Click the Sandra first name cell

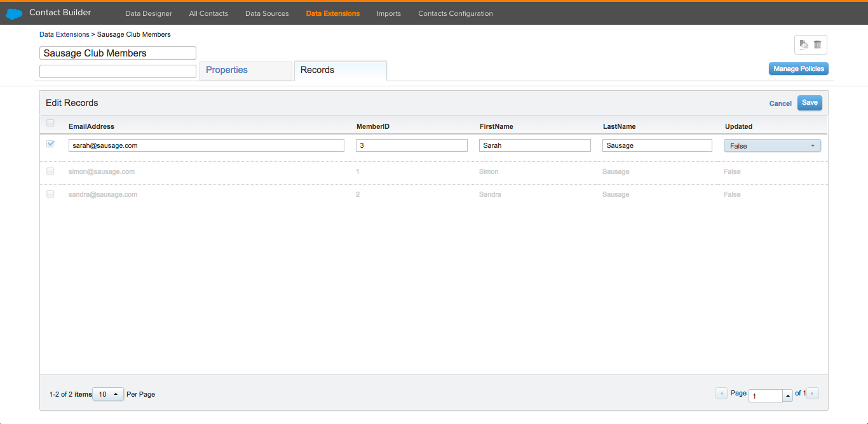(490, 194)
